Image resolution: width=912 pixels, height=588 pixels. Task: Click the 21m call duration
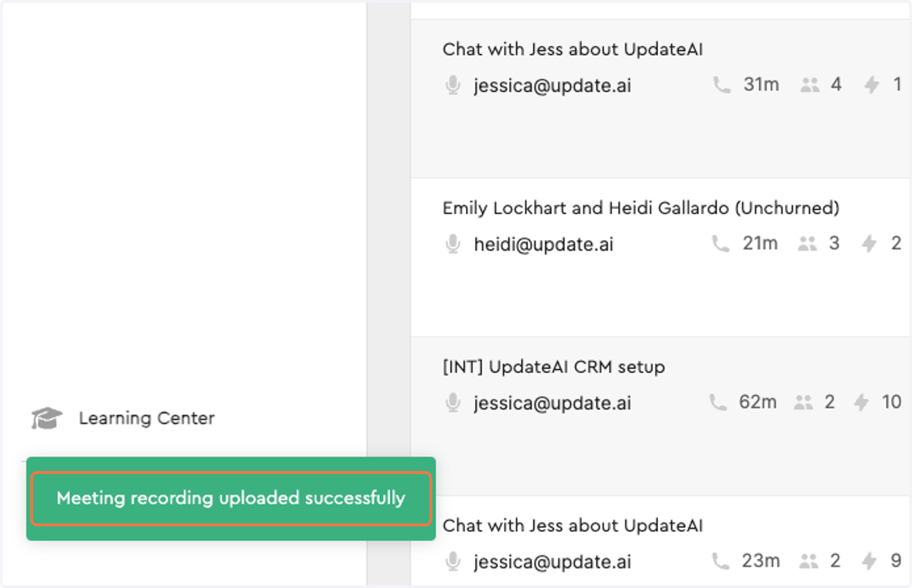(760, 243)
